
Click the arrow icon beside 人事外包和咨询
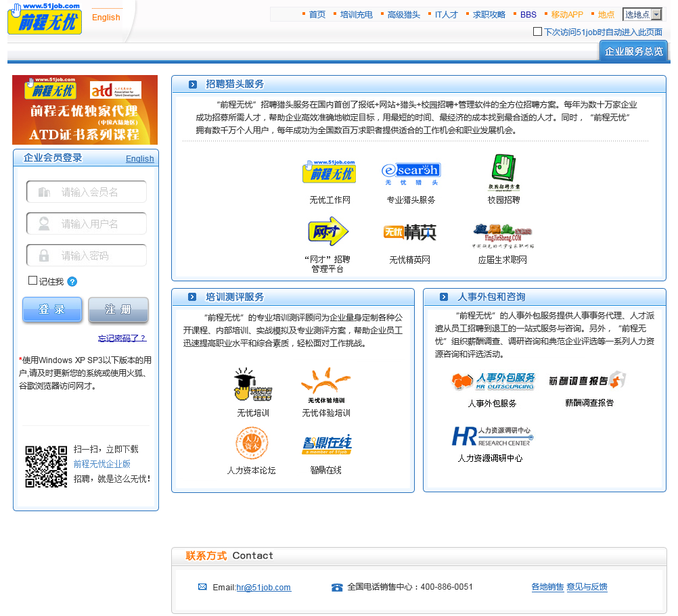(x=444, y=297)
